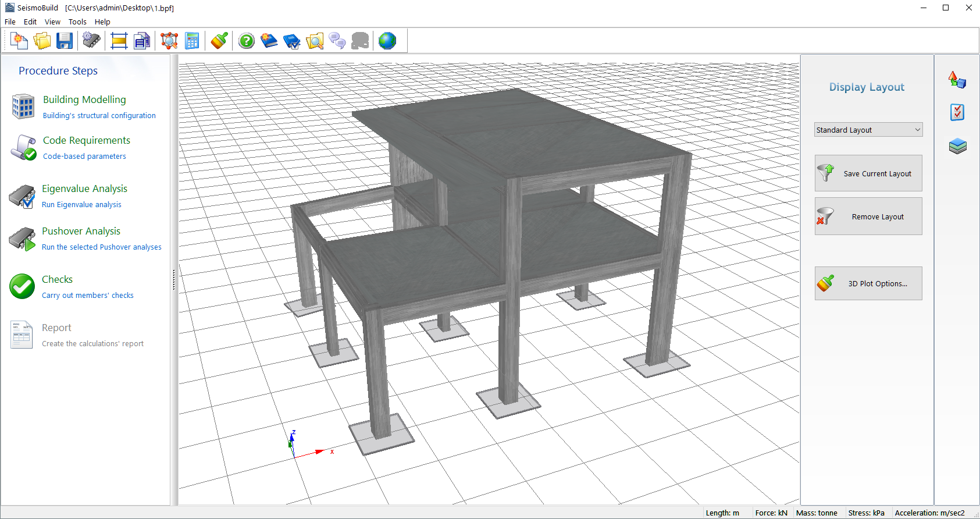
Task: Click the Save floppy disk icon
Action: [x=65, y=41]
